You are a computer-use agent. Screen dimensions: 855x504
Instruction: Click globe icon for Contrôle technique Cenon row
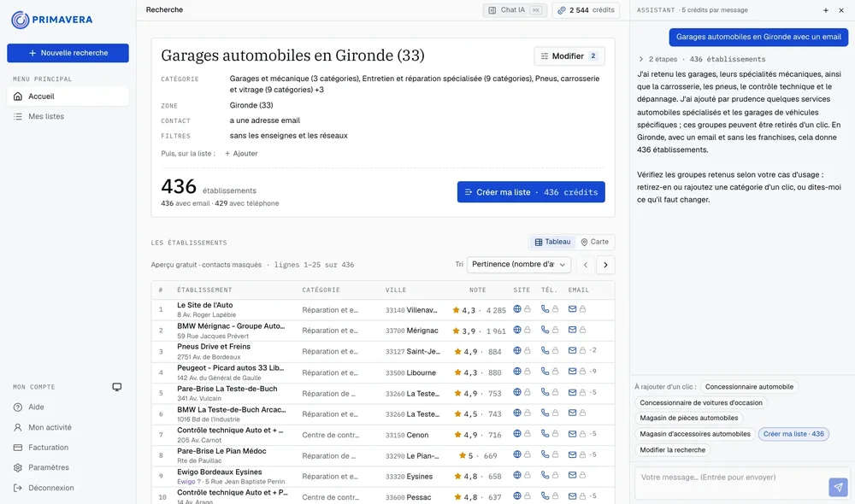pos(517,434)
